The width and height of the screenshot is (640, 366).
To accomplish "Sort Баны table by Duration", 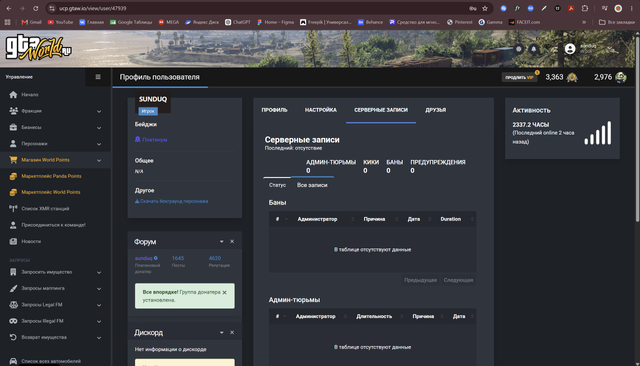I will (x=451, y=220).
